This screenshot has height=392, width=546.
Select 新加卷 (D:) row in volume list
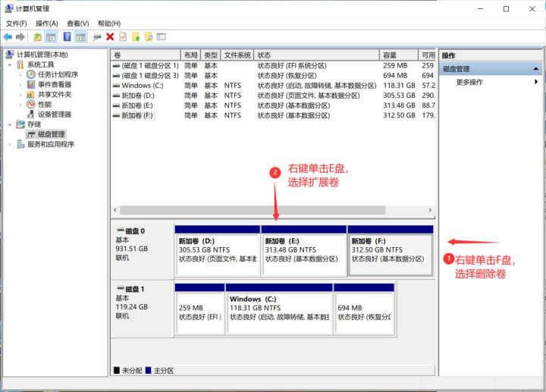pyautogui.click(x=273, y=96)
